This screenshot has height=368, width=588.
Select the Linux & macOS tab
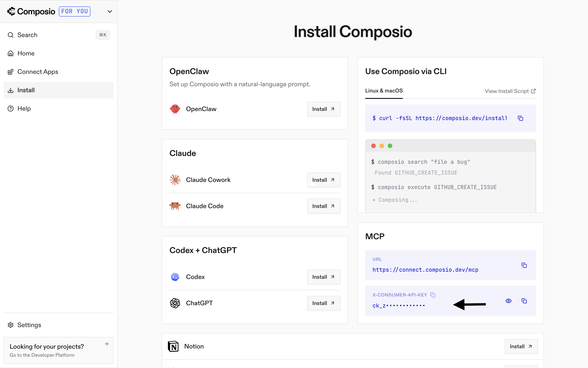click(x=384, y=91)
